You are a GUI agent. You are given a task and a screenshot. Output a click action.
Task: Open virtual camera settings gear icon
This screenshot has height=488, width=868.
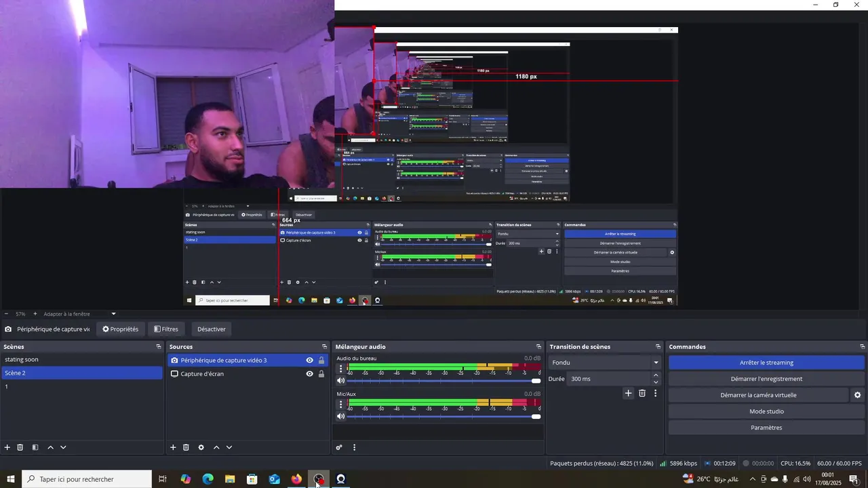[x=857, y=395]
